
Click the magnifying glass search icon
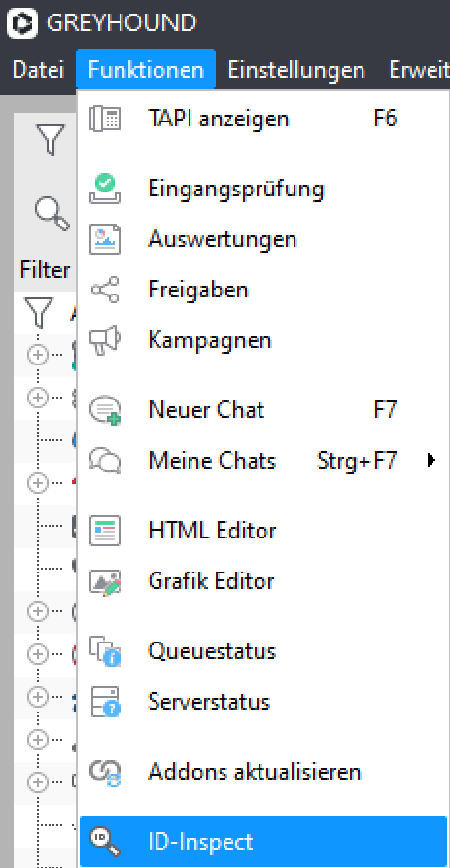pyautogui.click(x=52, y=214)
